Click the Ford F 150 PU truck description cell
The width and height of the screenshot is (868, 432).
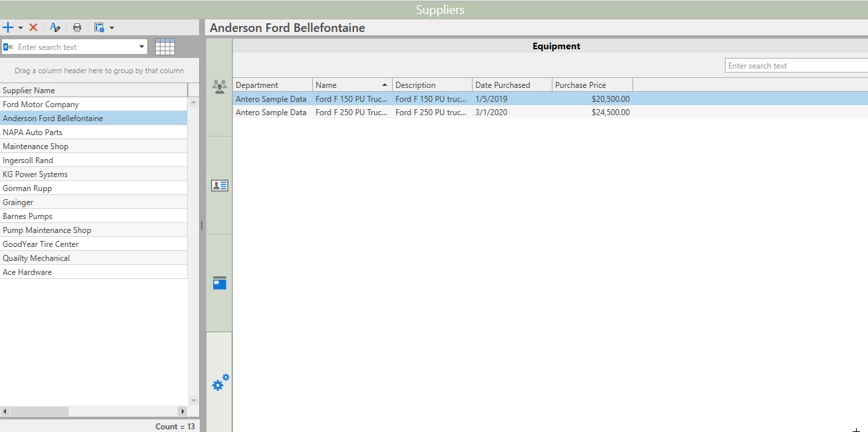432,99
